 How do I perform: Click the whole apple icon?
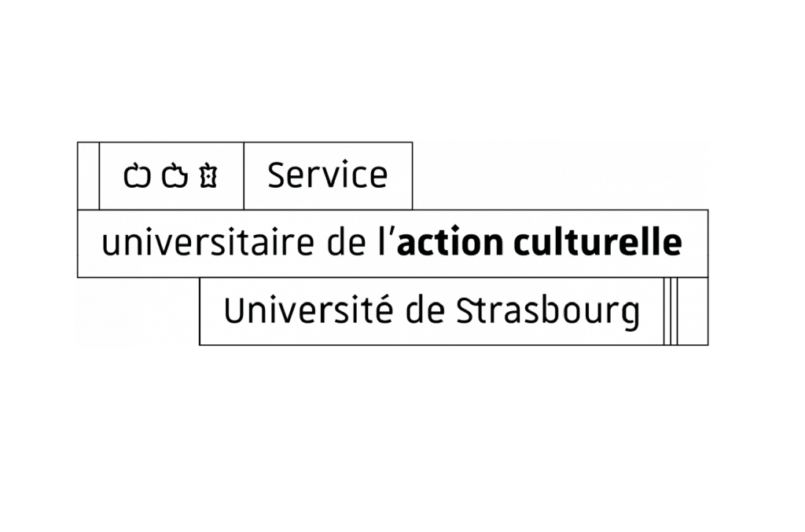[137, 176]
